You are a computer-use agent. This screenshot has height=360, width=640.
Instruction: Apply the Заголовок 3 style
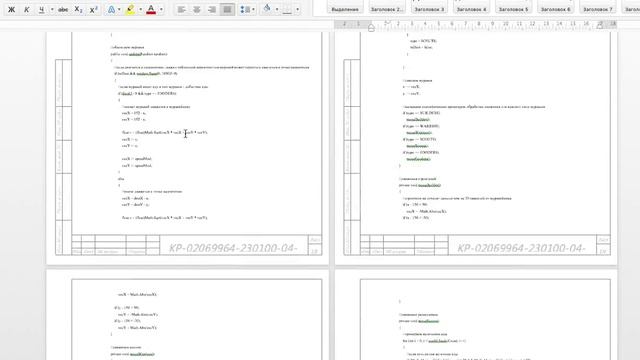[429, 7]
